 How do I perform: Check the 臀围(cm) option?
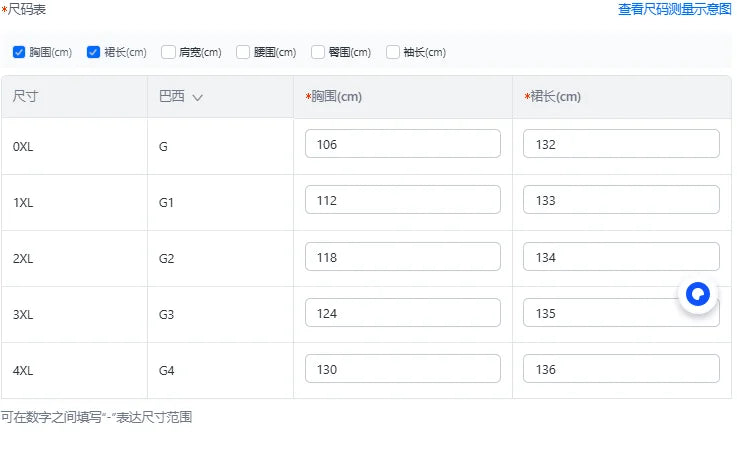(318, 52)
